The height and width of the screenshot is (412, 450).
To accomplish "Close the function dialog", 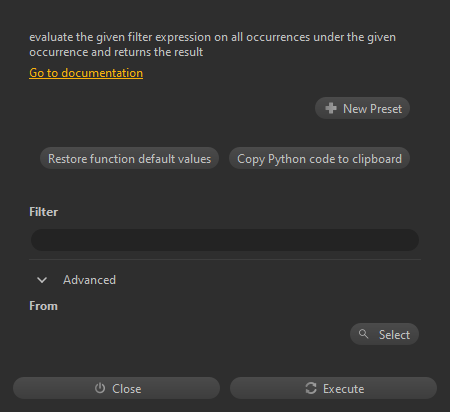I will 116,388.
